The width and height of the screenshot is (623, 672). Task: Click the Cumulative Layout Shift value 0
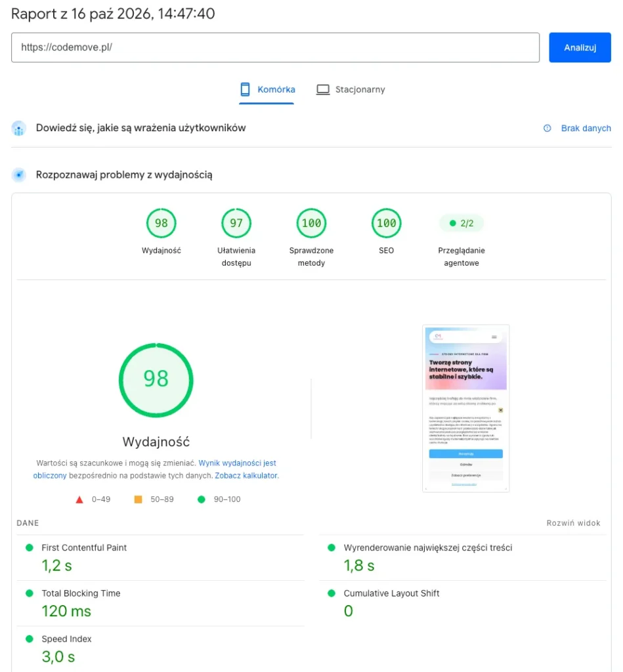(349, 611)
